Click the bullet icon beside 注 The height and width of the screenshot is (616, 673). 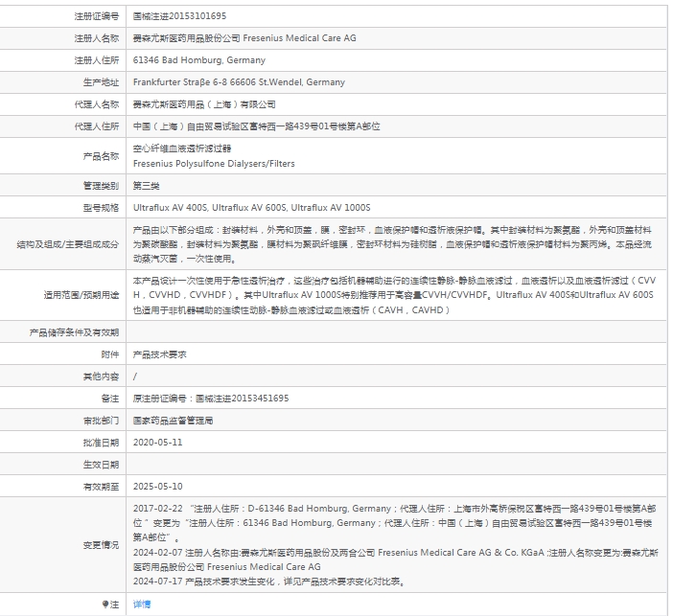pos(105,605)
